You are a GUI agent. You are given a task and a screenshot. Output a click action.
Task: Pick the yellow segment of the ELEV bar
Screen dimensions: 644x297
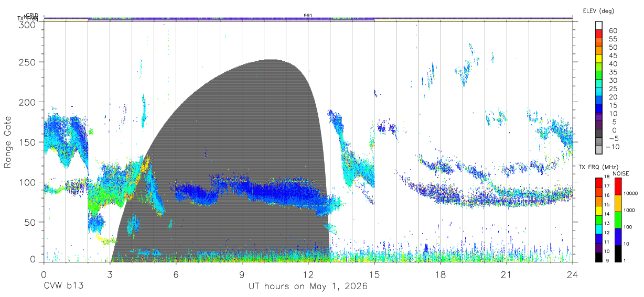[599, 59]
